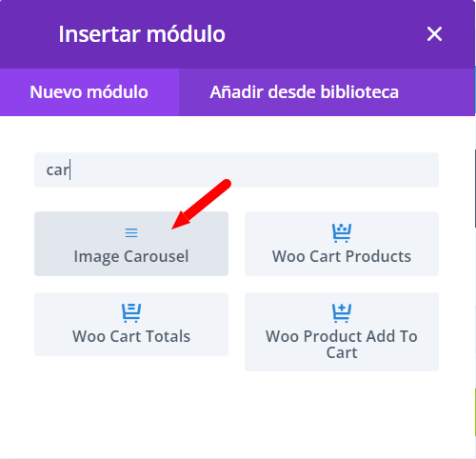Choose the Woo Cart Products basket icon
This screenshot has height=459, width=476.
click(342, 233)
